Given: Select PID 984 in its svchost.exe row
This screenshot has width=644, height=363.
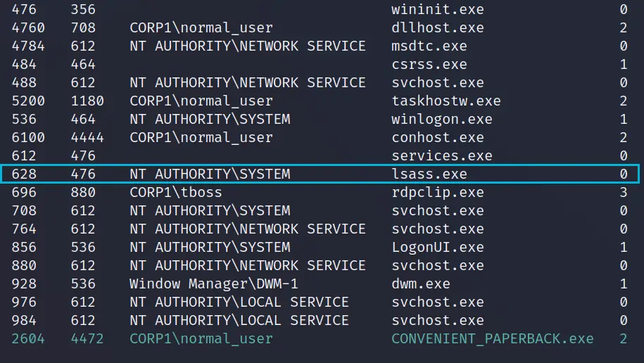Looking at the screenshot, I should click(24, 320).
